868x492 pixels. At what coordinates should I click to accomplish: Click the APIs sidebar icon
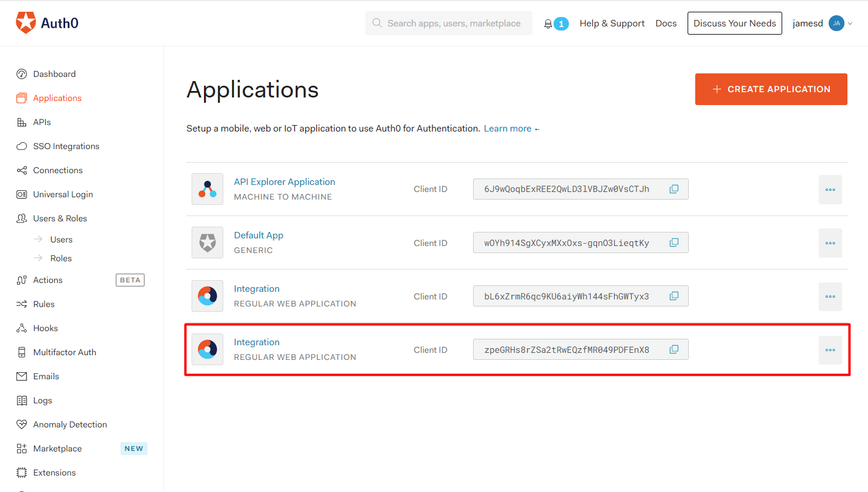tap(22, 122)
